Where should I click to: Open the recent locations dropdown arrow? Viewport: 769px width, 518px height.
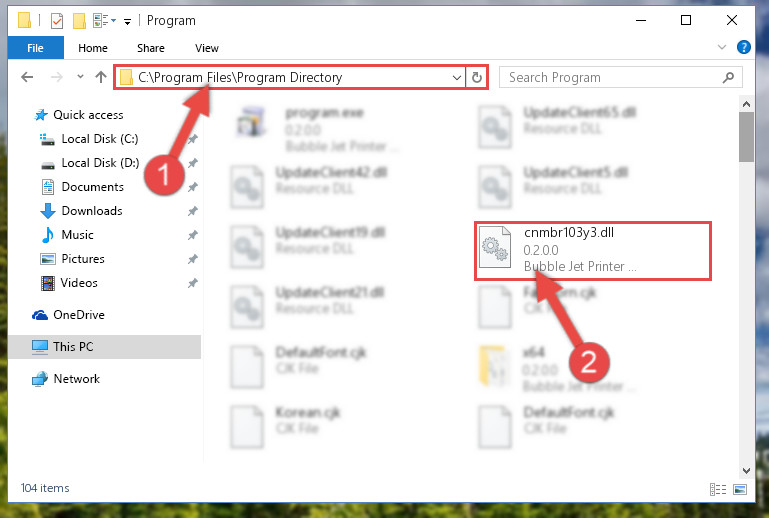coord(80,77)
